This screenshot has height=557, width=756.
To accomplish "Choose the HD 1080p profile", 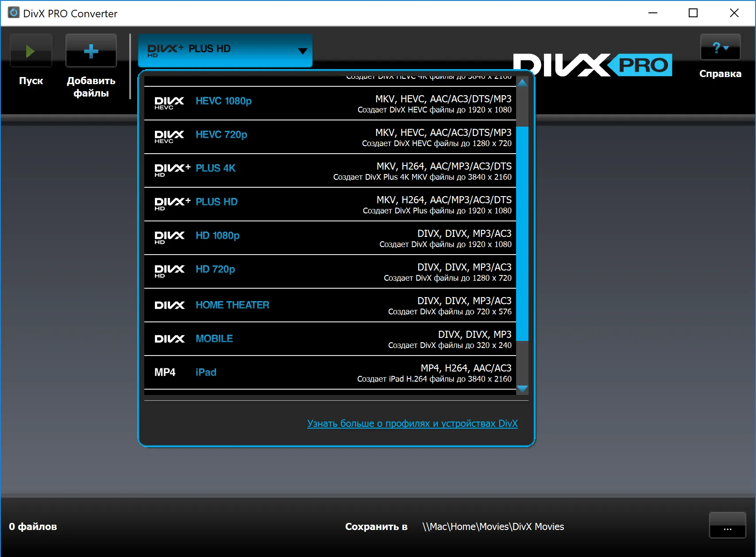I will [x=330, y=238].
